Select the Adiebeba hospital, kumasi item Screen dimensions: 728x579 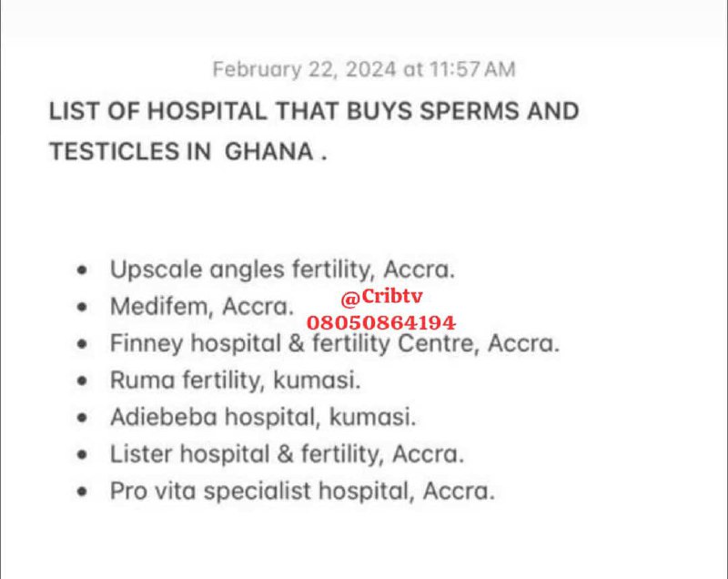tap(263, 417)
